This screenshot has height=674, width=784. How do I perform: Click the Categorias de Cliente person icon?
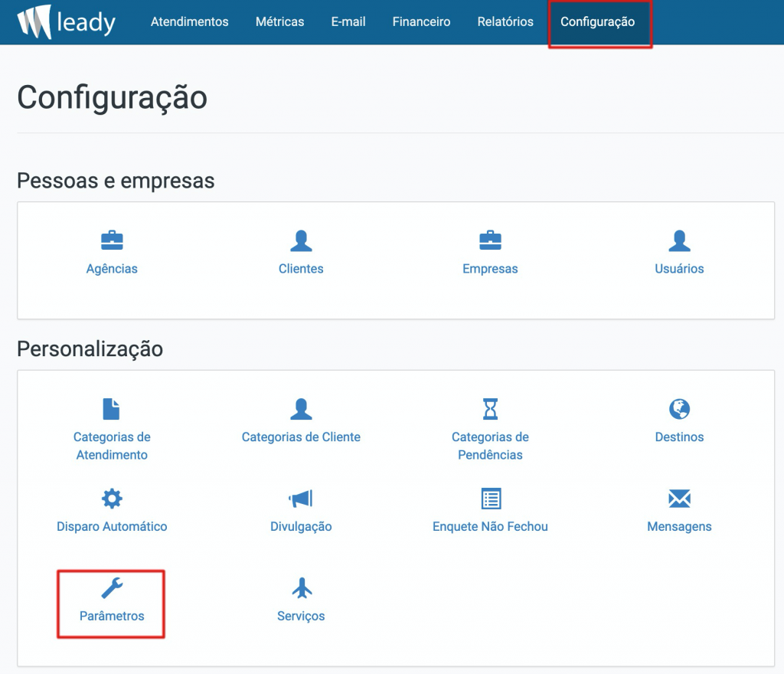click(301, 409)
